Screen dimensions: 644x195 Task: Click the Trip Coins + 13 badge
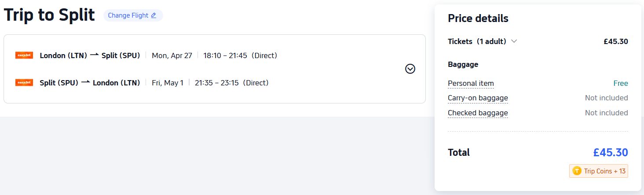599,171
